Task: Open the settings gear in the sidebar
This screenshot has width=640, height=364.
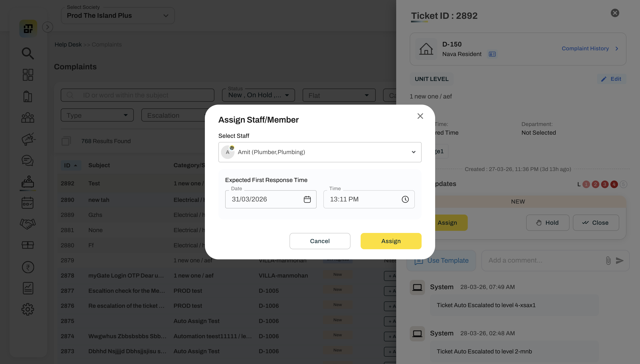Action: [28, 309]
